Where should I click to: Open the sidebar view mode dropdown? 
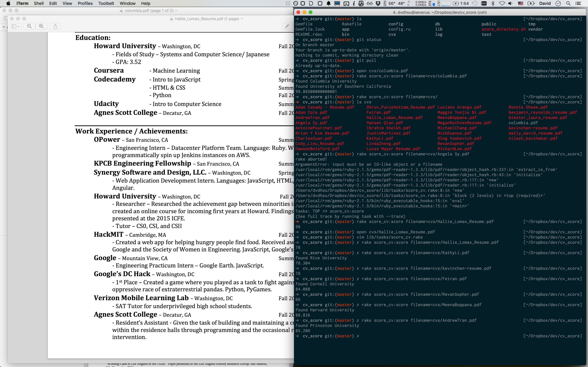pyautogui.click(x=16, y=26)
